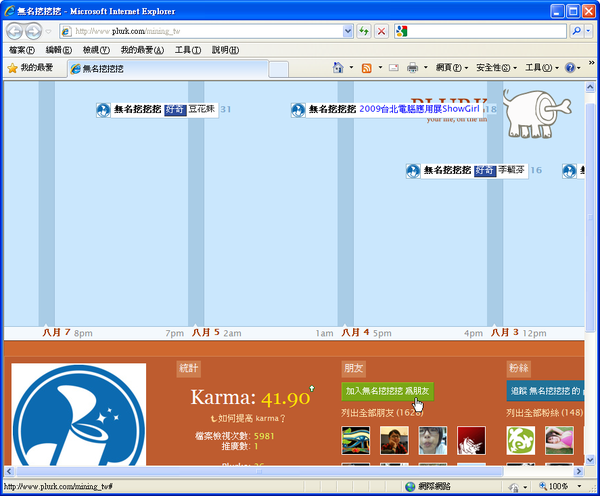Open recent pages dropdown beside Forward button
Viewport: 600px width, 496px height.
pos(49,31)
